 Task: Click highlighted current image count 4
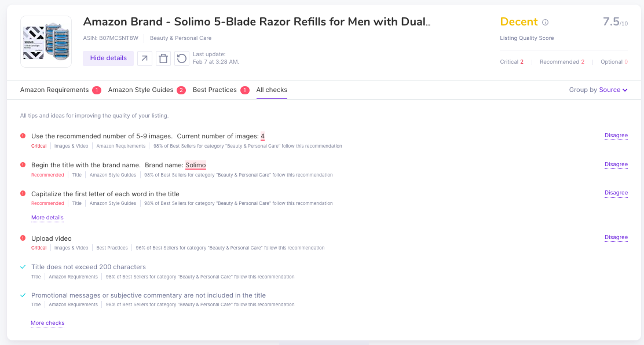pos(262,137)
